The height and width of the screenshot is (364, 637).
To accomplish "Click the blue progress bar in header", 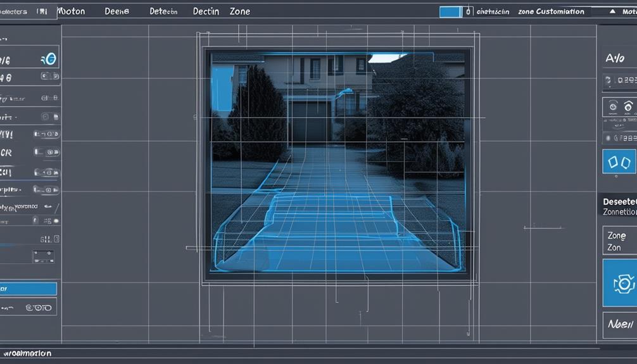I will pos(450,12).
